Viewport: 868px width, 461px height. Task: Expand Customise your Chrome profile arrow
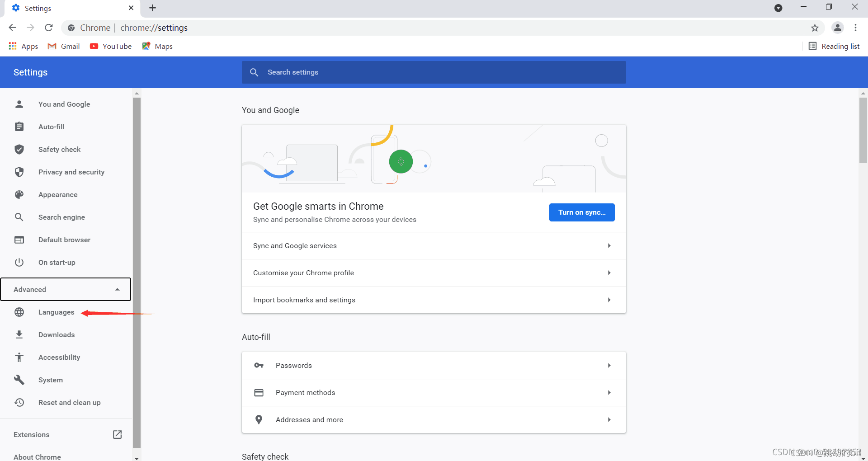[x=609, y=273]
